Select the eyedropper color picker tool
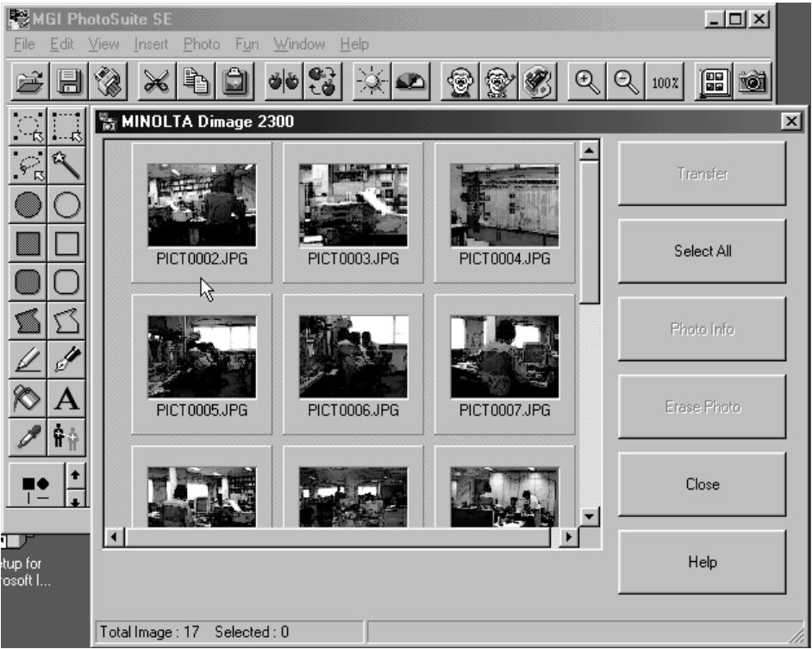This screenshot has width=812, height=649. tap(28, 437)
